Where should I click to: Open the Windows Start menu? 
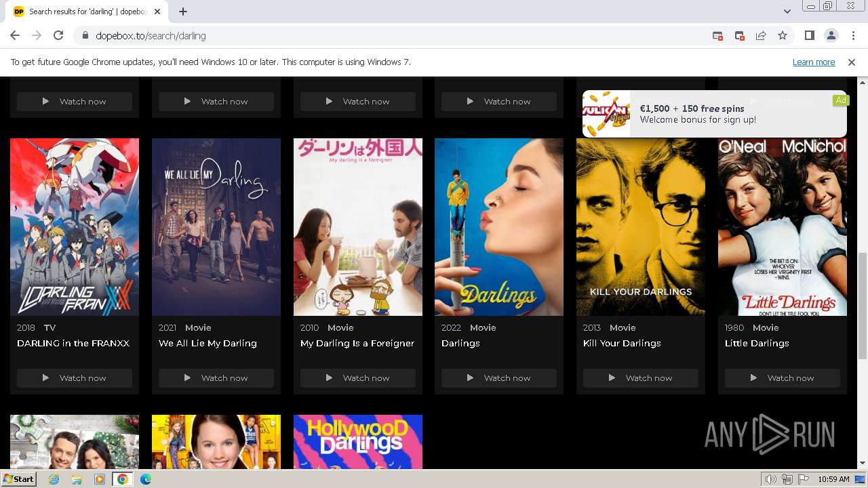(x=19, y=479)
